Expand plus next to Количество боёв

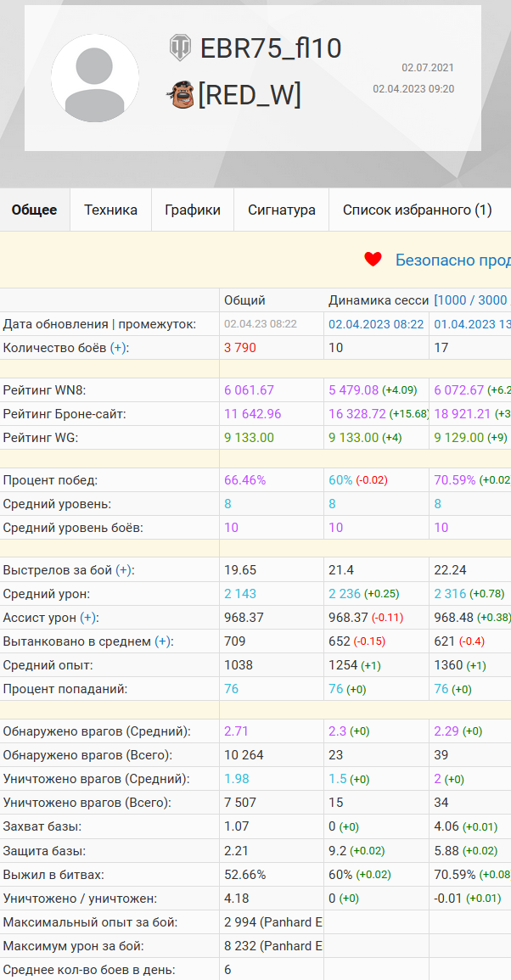click(115, 348)
